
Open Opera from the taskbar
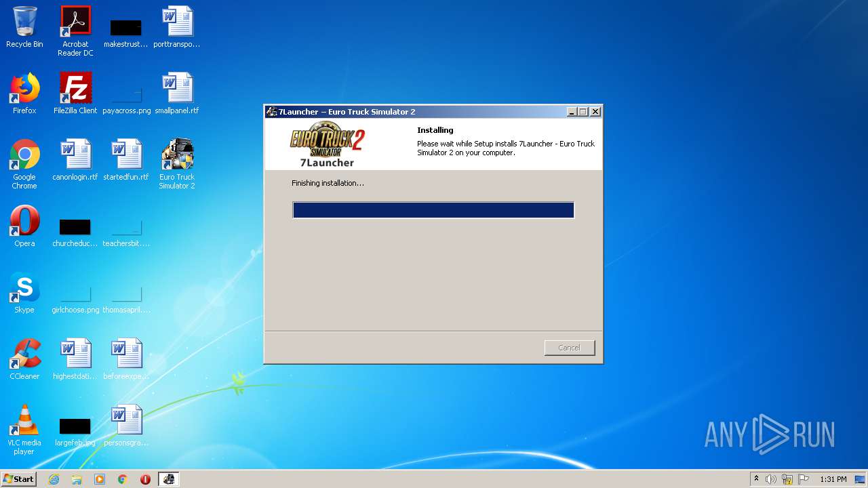click(145, 479)
